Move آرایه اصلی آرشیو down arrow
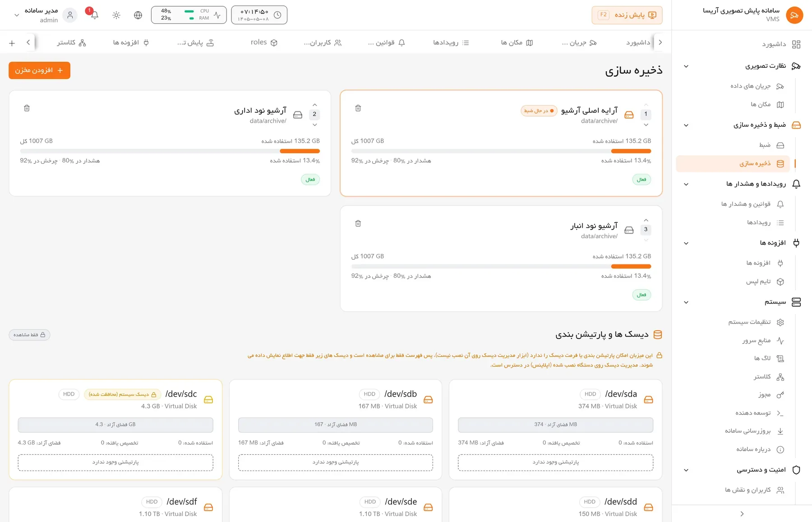Image resolution: width=812 pixels, height=522 pixels. pyautogui.click(x=646, y=125)
